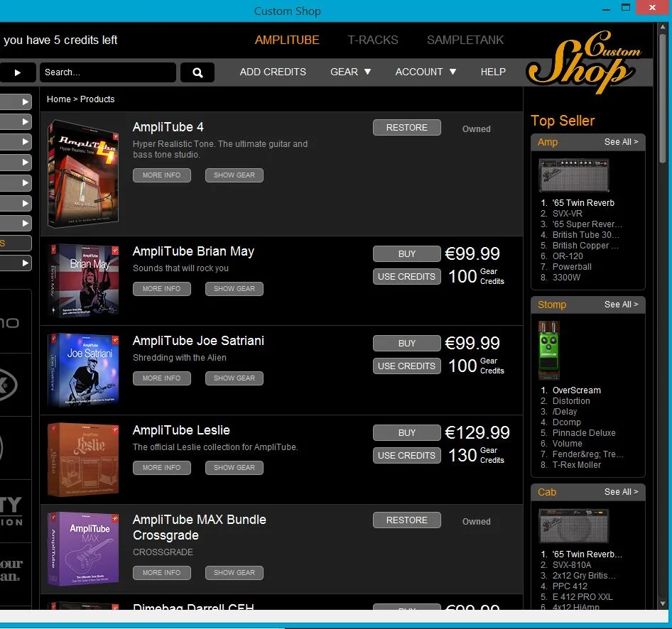Click MORE INFO for AmpliTube Leslie

coord(161,468)
